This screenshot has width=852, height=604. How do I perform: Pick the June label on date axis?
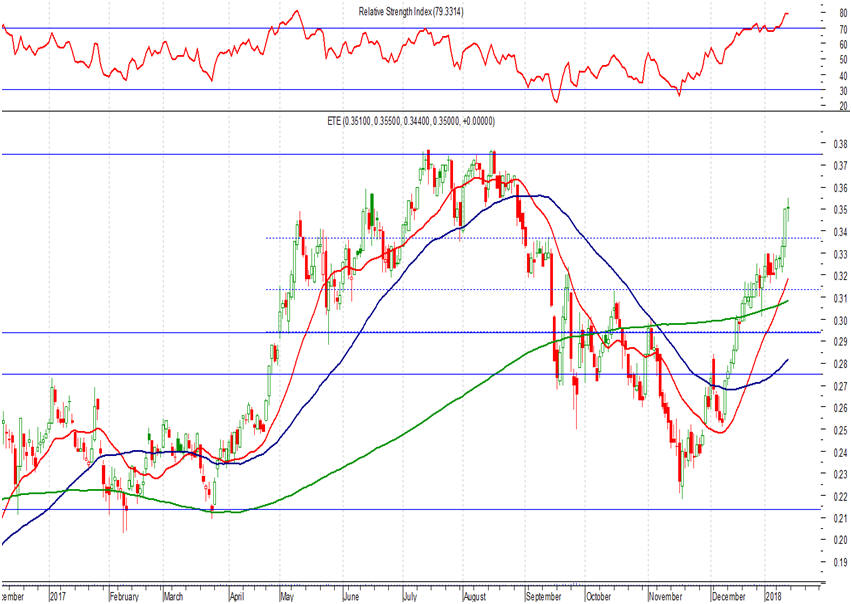tap(351, 596)
